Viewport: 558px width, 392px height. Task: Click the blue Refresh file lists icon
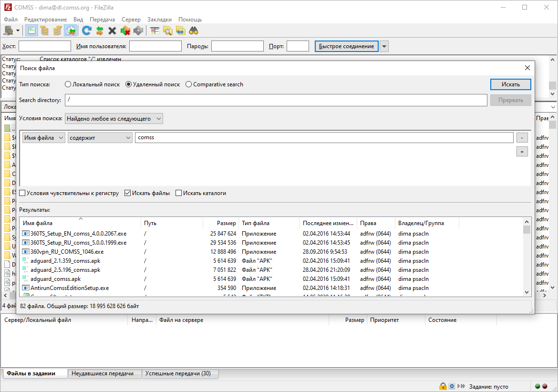86,31
